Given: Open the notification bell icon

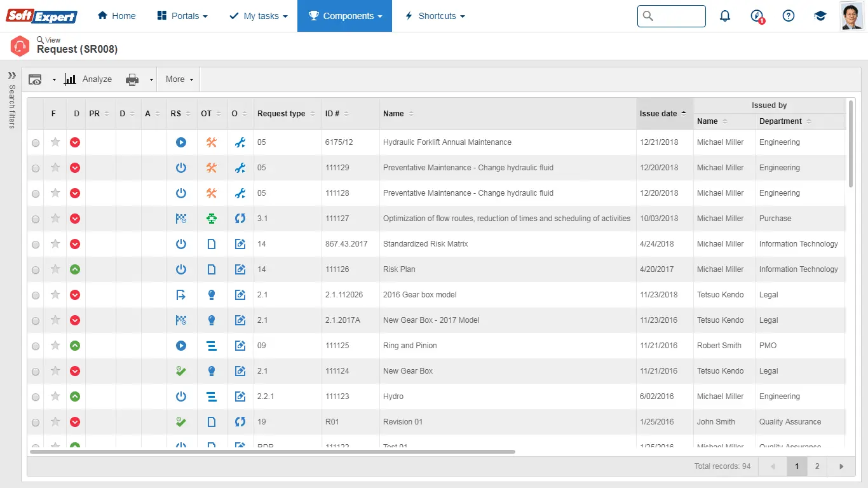Looking at the screenshot, I should (725, 15).
